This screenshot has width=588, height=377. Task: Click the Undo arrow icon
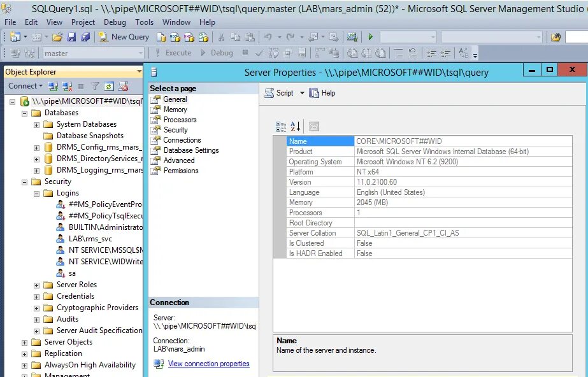pyautogui.click(x=268, y=37)
